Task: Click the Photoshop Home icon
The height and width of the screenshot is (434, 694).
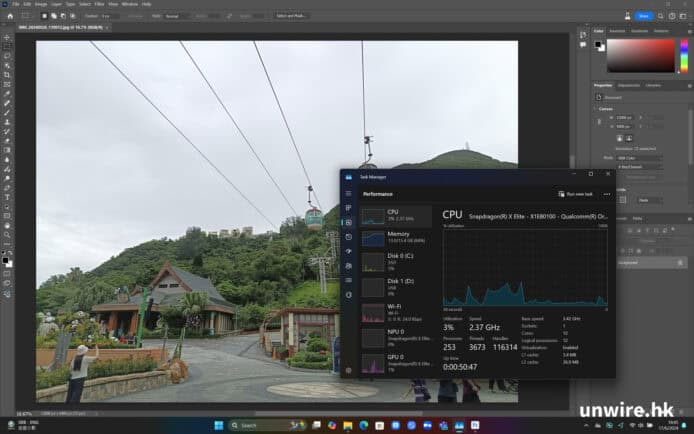Action: [x=8, y=16]
